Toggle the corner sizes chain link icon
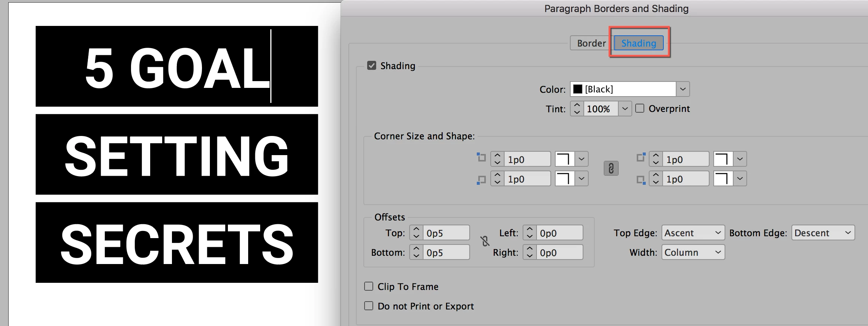This screenshot has height=326, width=868. click(611, 168)
